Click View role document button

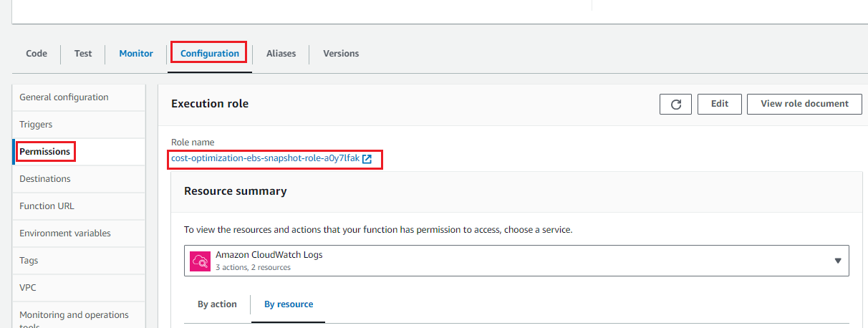(x=804, y=104)
